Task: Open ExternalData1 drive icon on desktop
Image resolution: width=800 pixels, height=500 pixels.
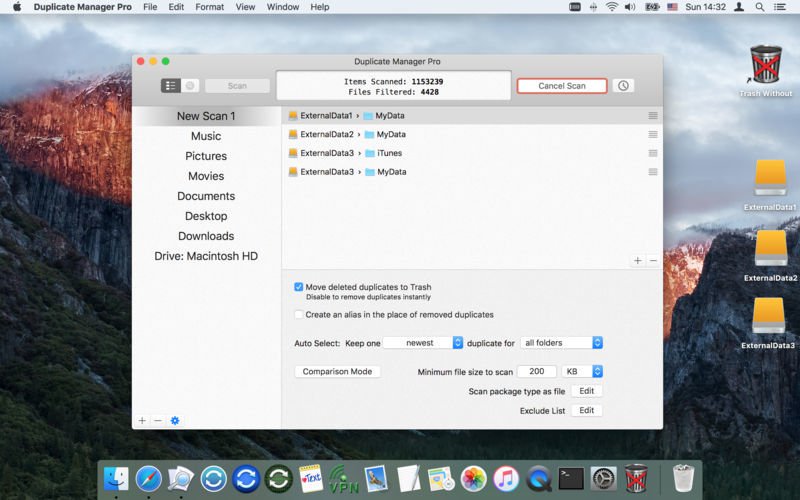Action: [770, 180]
